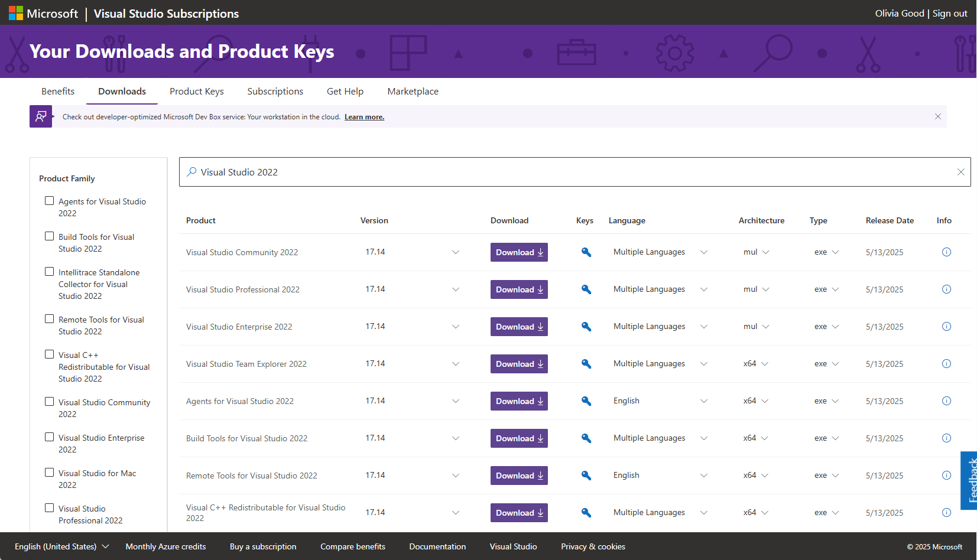Download Visual Studio Community 2022
Image resolution: width=977 pixels, height=560 pixels.
click(519, 252)
